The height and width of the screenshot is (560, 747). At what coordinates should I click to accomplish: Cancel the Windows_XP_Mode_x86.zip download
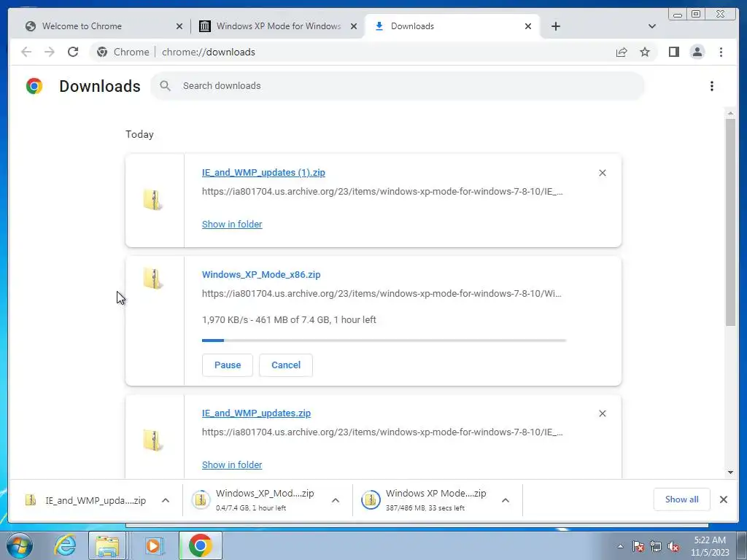coord(286,365)
